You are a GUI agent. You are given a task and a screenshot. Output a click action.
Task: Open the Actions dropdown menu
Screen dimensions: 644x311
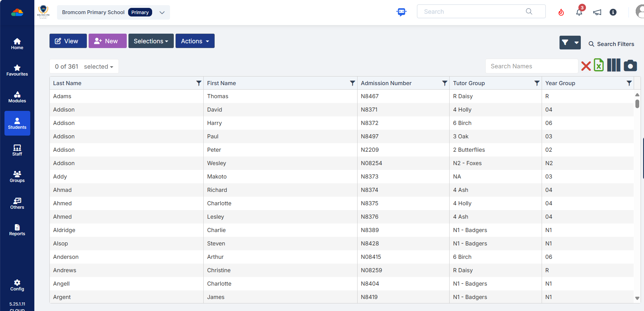coord(195,41)
